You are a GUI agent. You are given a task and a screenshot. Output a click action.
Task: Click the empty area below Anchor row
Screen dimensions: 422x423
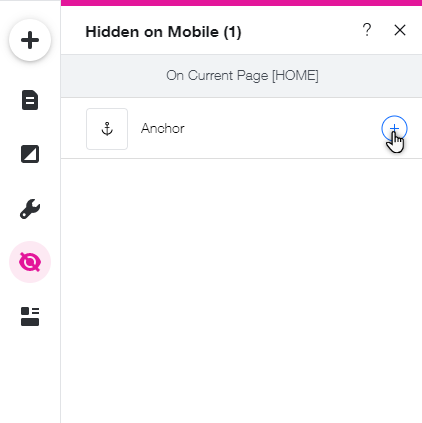[x=241, y=290]
